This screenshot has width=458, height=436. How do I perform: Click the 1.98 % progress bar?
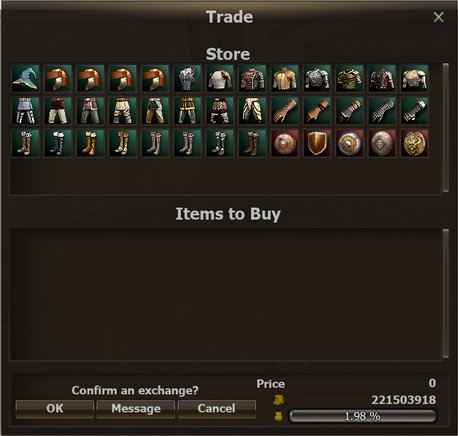pyautogui.click(x=362, y=416)
